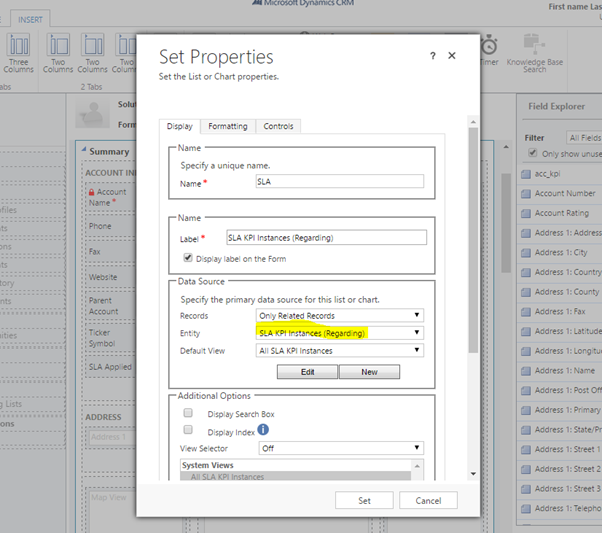Open the Entity dropdown
Viewport: 602px width, 533px height.
click(340, 333)
